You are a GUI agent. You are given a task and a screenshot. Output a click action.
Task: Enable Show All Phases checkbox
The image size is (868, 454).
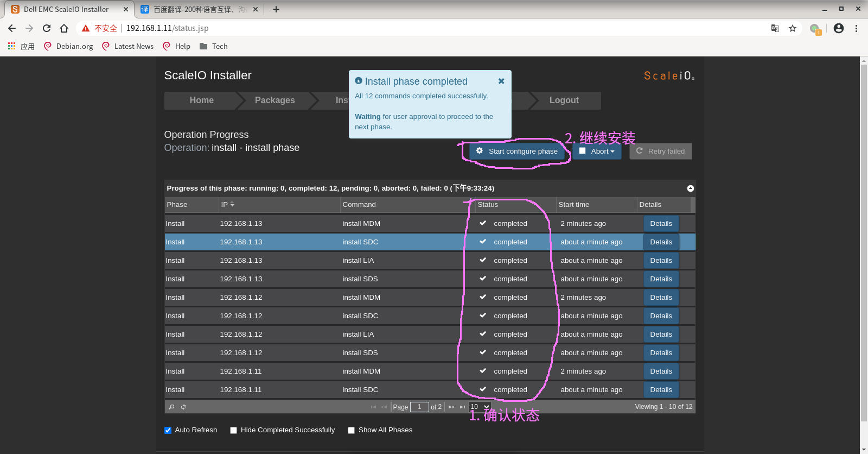[x=351, y=430]
